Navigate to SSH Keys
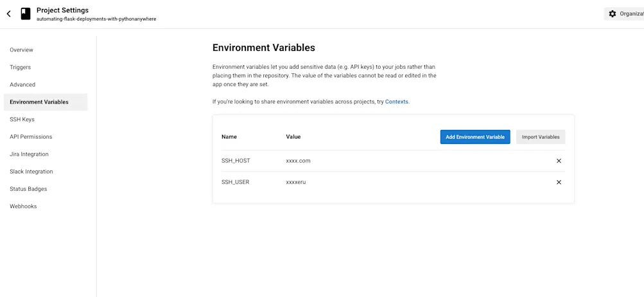 click(x=22, y=119)
